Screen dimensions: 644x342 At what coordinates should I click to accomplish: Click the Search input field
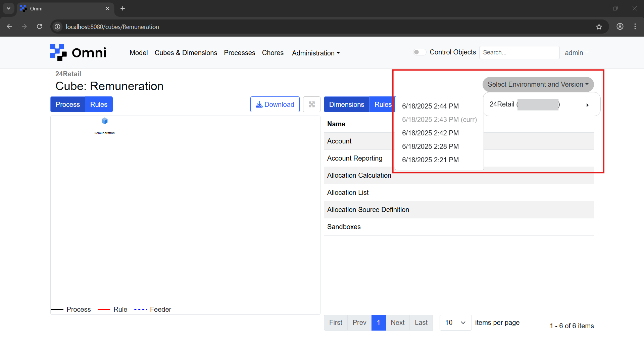[x=519, y=52]
